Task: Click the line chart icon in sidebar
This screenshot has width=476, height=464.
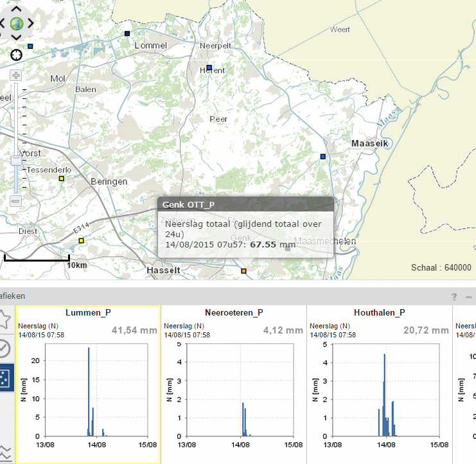Action: (6, 452)
